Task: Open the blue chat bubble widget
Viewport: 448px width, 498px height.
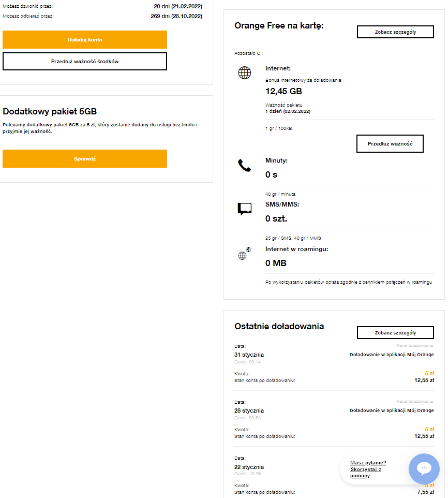Action: [x=424, y=469]
